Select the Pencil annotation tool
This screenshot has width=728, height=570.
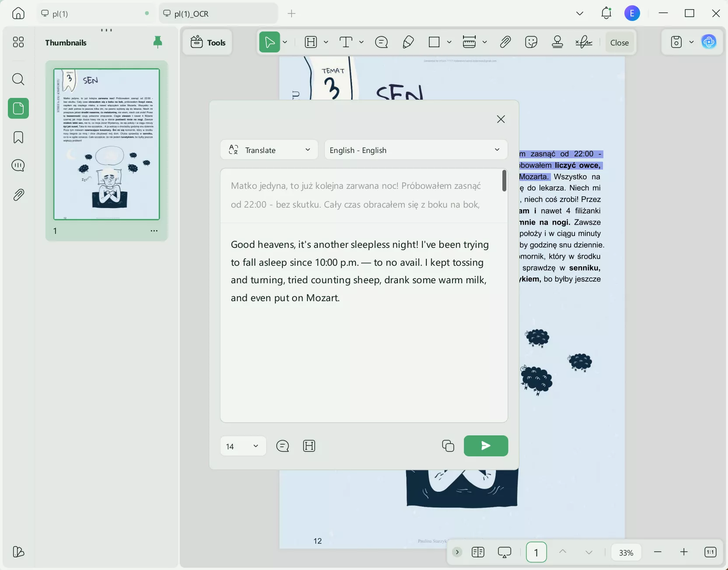[407, 42]
